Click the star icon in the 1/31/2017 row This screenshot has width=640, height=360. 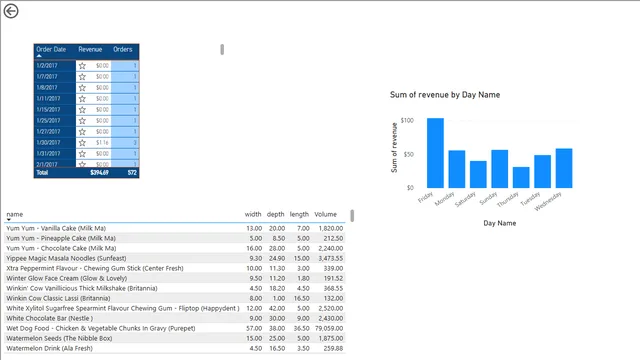82,154
